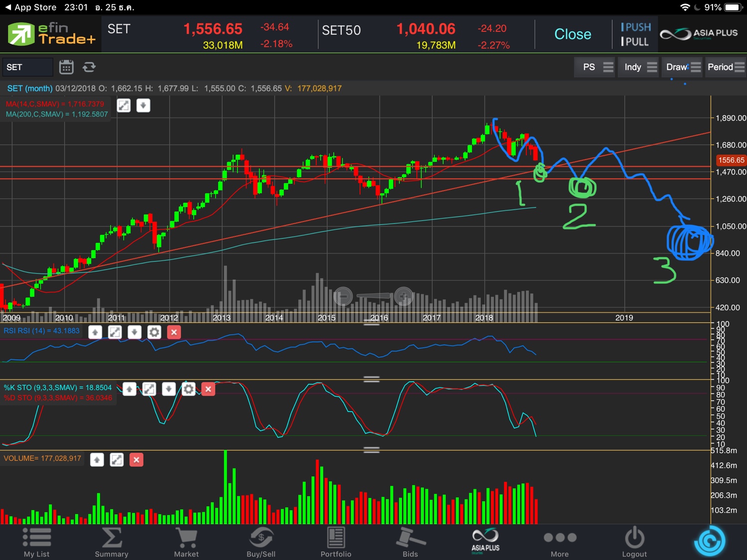Screen dimensions: 747x560
Task: Open the Indy indicators dropdown
Action: coord(639,67)
